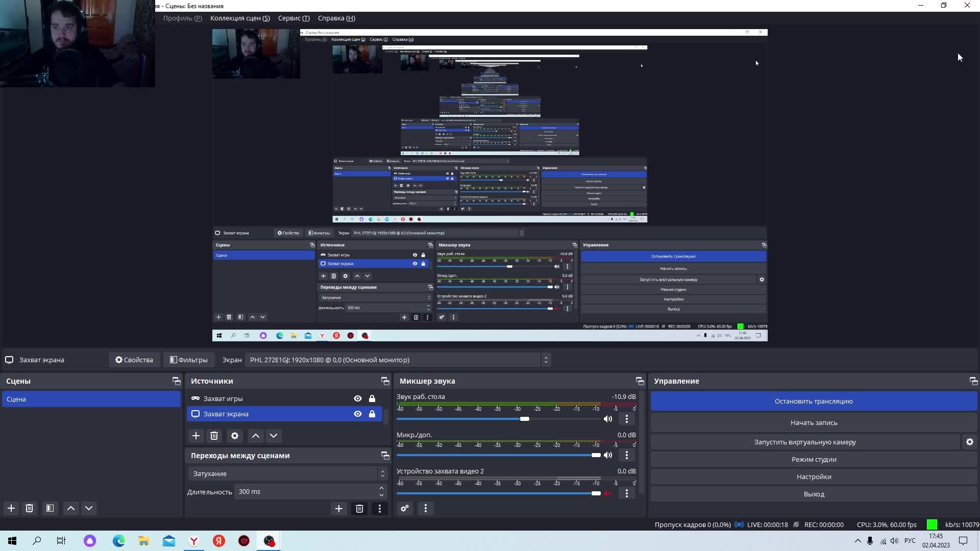The height and width of the screenshot is (551, 980).
Task: Move selected source up with arrow
Action: (256, 436)
